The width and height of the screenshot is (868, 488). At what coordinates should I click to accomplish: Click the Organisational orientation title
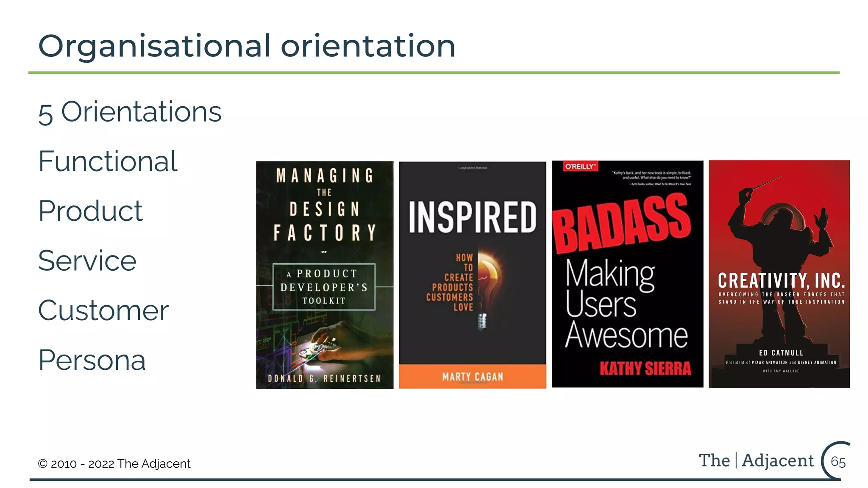(247, 46)
